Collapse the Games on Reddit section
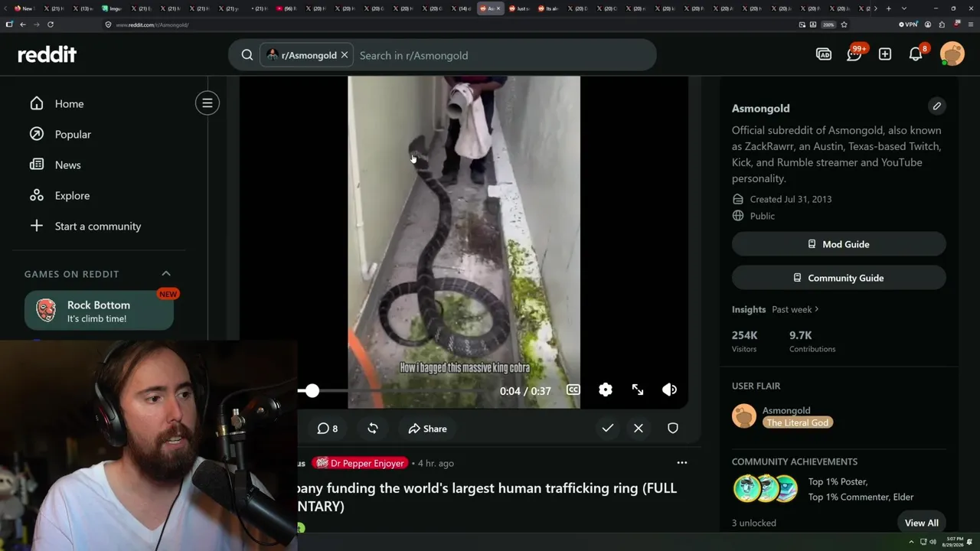The image size is (980, 551). pyautogui.click(x=166, y=274)
